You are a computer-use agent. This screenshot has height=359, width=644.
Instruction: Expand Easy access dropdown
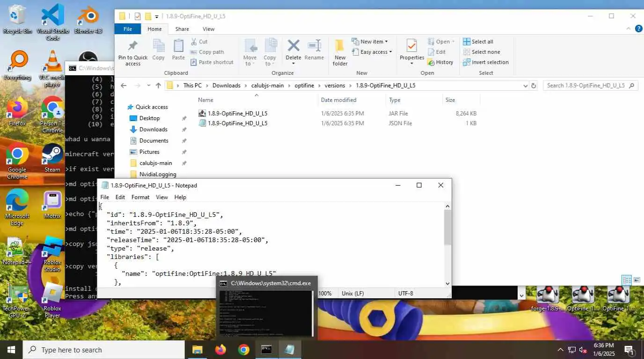coord(372,52)
